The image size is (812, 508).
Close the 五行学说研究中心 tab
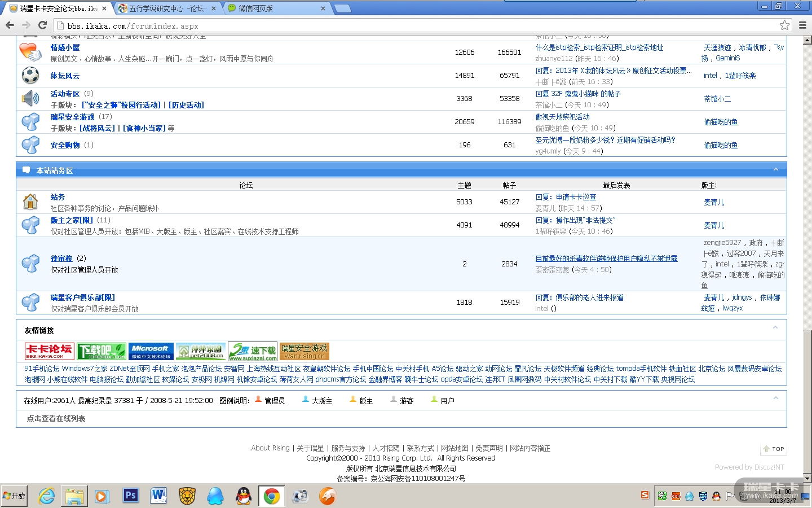click(x=214, y=8)
